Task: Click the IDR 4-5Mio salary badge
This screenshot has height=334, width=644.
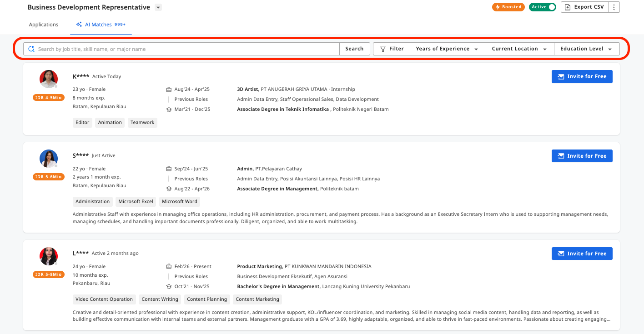Action: pos(49,97)
